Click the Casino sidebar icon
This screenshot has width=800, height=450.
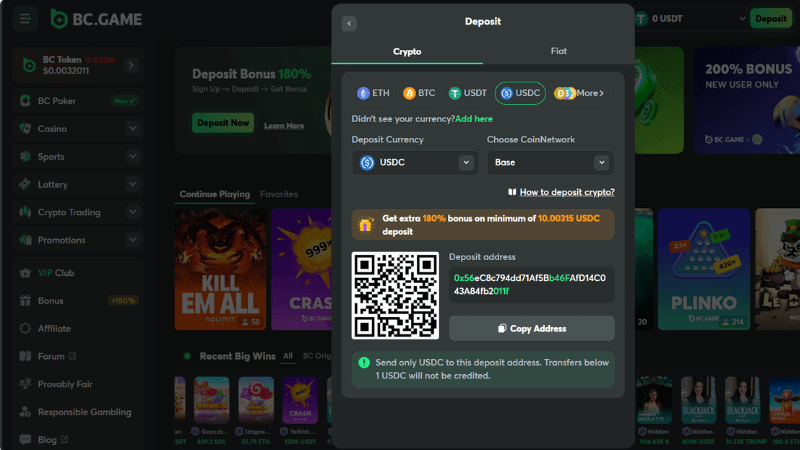25,129
